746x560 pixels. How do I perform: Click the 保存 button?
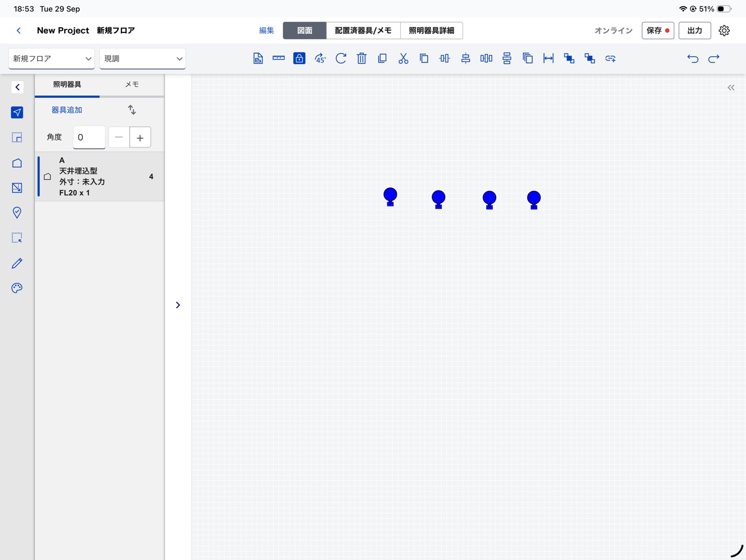(658, 31)
